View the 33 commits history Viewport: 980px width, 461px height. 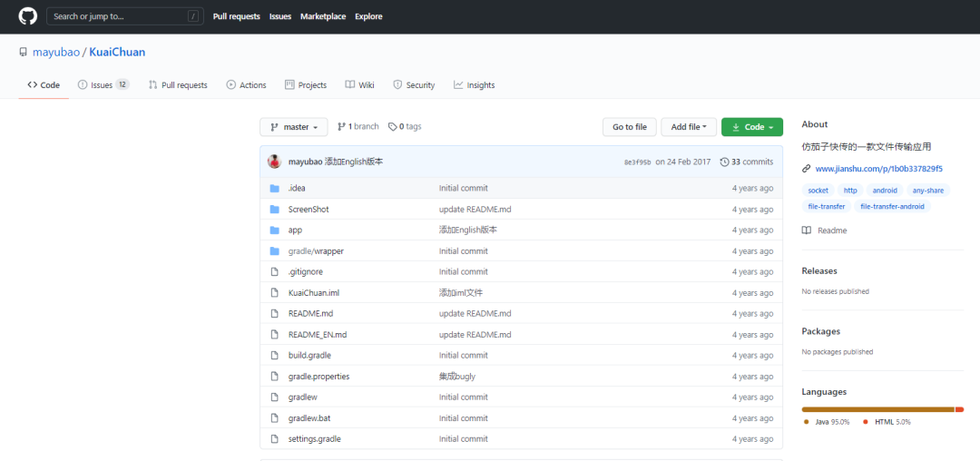click(x=747, y=162)
